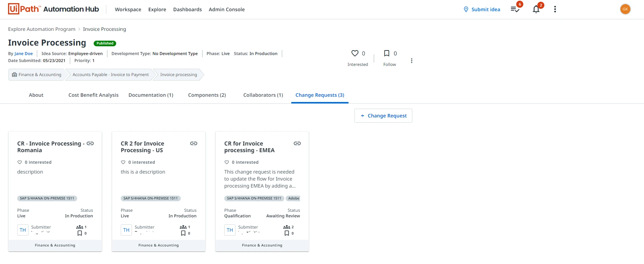
Task: Open the top bar three-dot menu
Action: (x=555, y=9)
